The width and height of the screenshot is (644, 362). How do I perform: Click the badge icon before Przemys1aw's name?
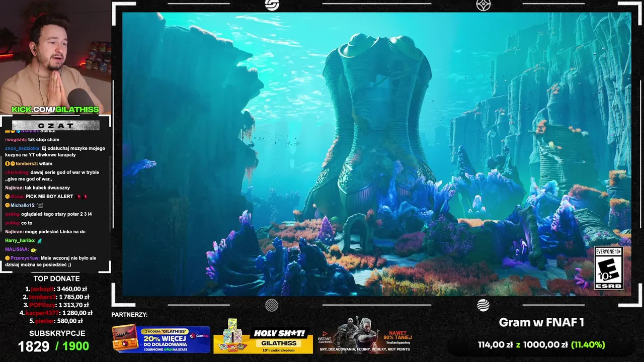(x=8, y=258)
